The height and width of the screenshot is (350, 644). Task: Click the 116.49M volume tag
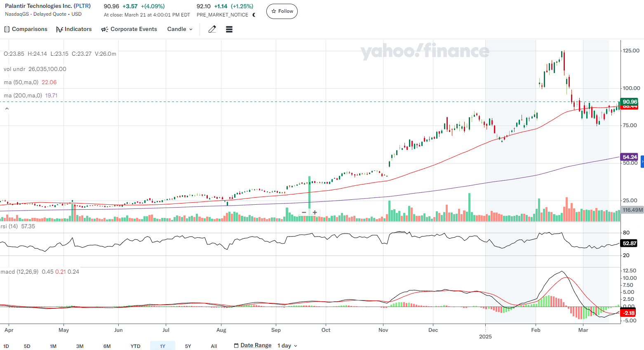632,210
